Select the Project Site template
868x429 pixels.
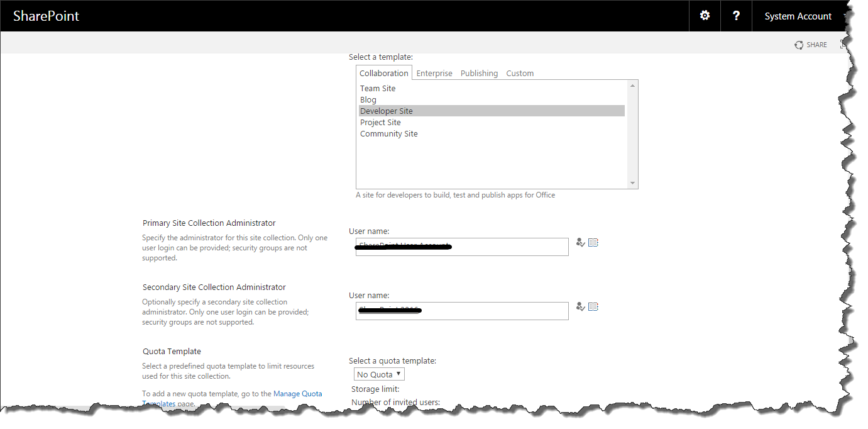(492, 123)
